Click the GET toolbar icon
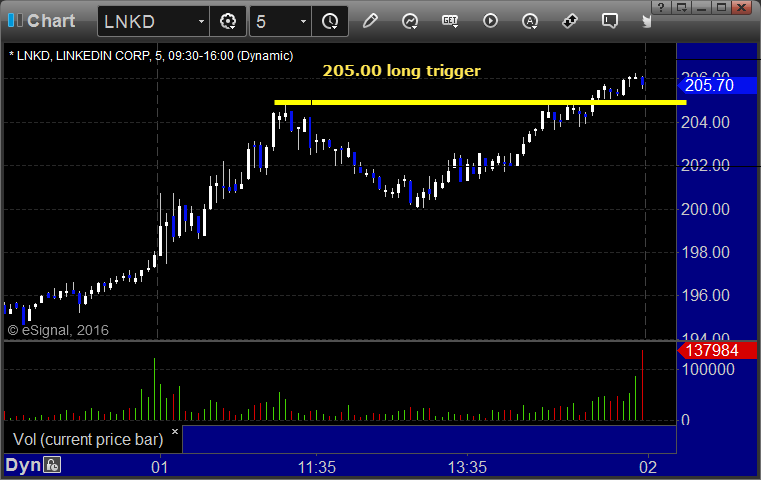The height and width of the screenshot is (480, 761). click(450, 21)
